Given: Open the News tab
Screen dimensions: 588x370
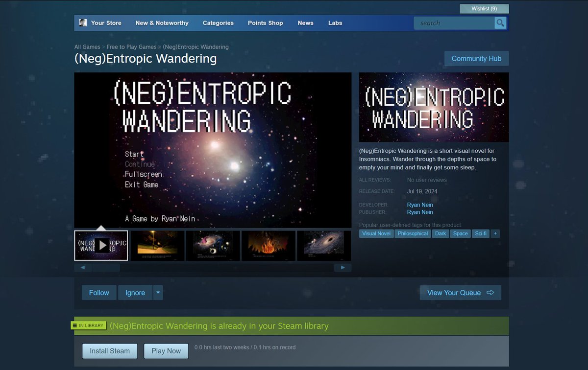Looking at the screenshot, I should [x=306, y=23].
